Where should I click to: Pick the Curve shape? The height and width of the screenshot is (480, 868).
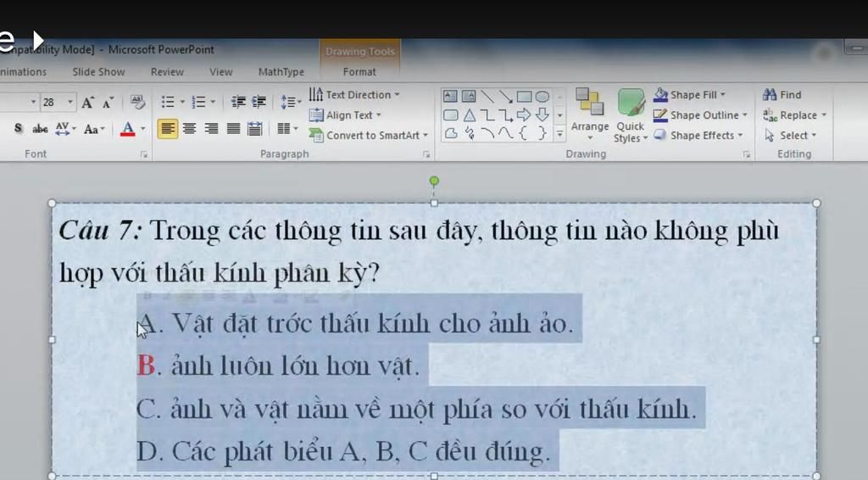coord(505,133)
